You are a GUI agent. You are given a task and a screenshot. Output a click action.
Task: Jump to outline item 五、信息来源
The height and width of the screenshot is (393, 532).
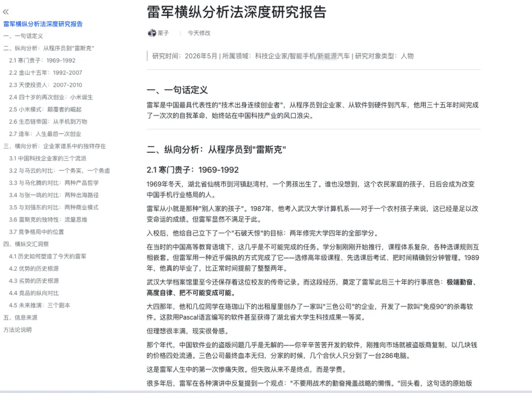pyautogui.click(x=20, y=317)
